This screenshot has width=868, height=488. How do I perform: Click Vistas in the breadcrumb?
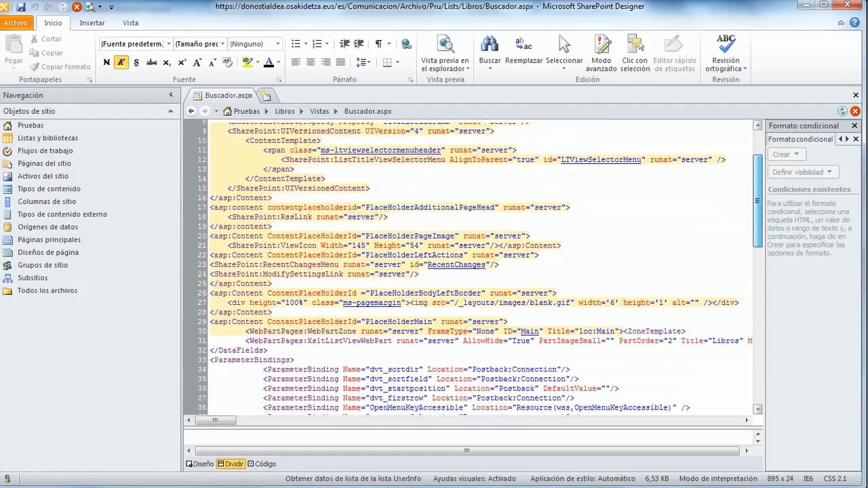319,111
